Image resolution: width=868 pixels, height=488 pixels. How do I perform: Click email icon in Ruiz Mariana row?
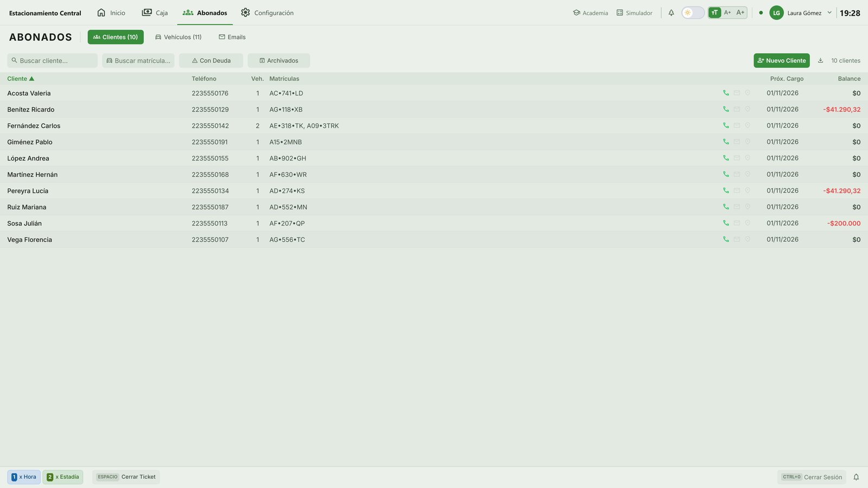click(737, 207)
